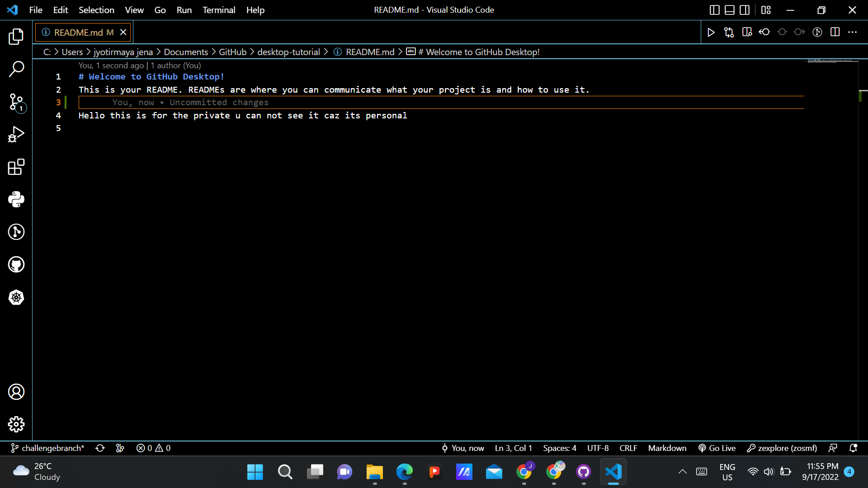868x488 pixels.
Task: Close the README.md tab
Action: [x=123, y=33]
